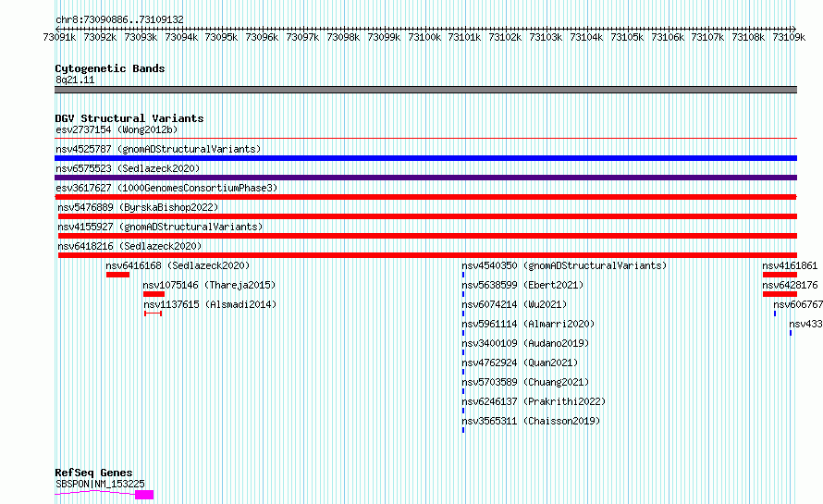This screenshot has width=823, height=504.
Task: Open nsv4762924 (Quan2021) label
Action: point(520,363)
